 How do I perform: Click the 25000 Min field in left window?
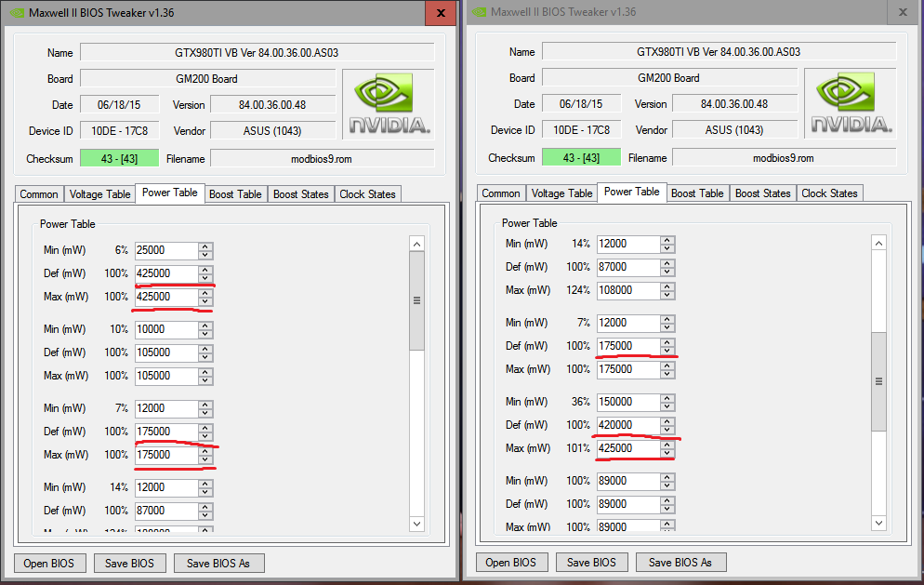(x=166, y=250)
